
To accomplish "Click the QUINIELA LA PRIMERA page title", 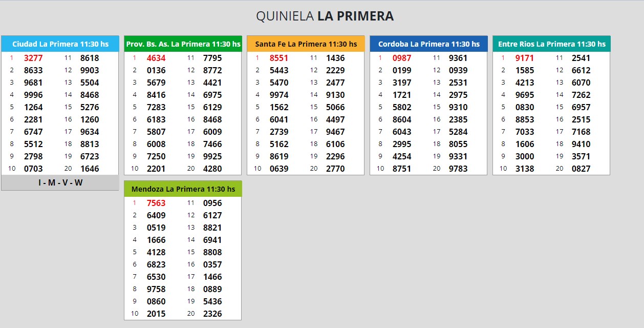I will point(325,16).
